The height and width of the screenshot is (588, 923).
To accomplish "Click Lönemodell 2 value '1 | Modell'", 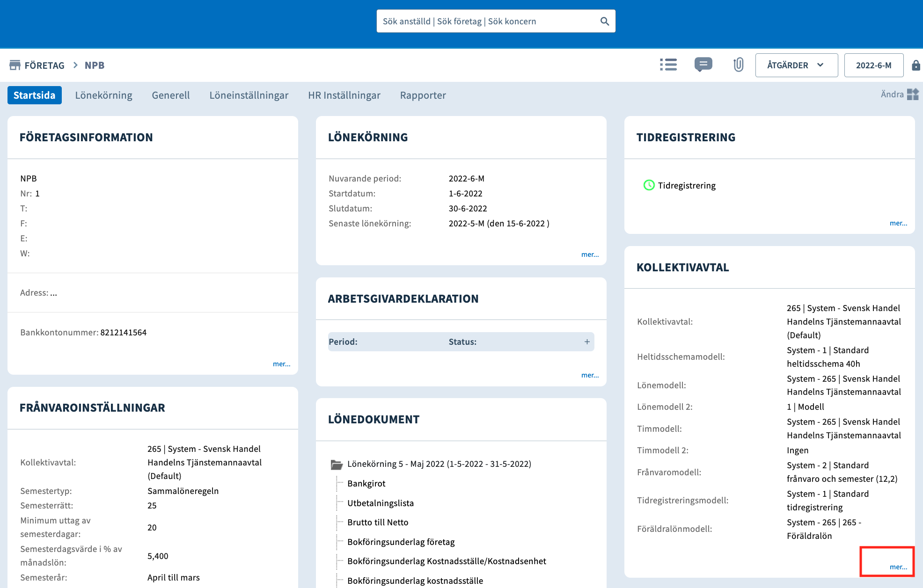I will (x=806, y=407).
